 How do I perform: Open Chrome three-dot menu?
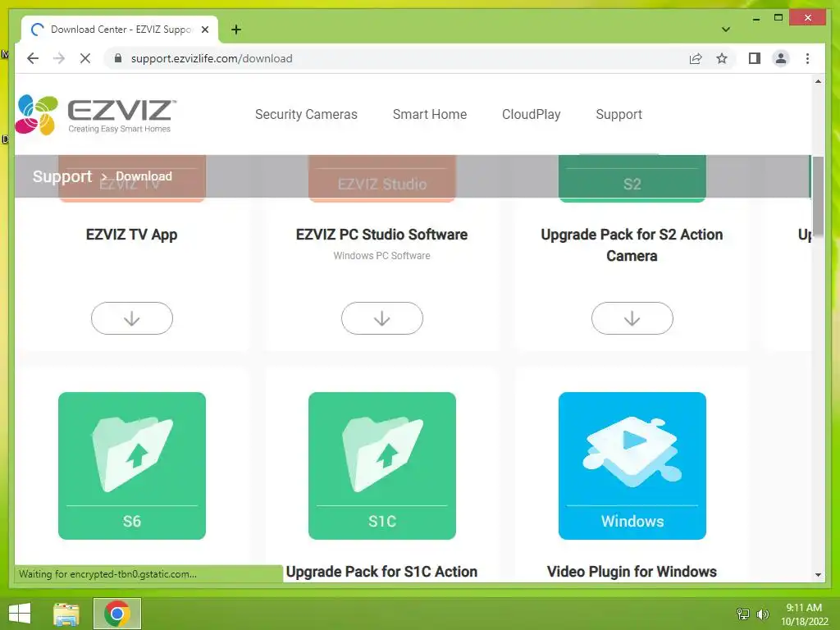coord(807,58)
